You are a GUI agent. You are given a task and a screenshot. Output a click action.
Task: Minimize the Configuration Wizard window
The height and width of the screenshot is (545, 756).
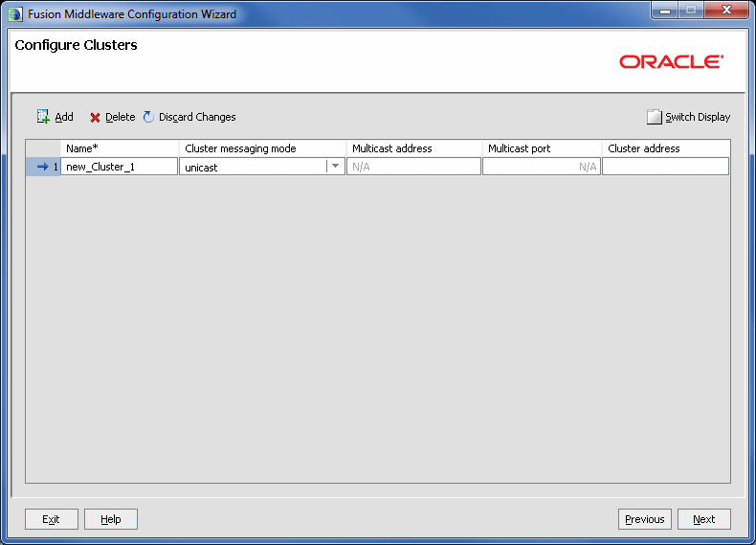click(665, 11)
